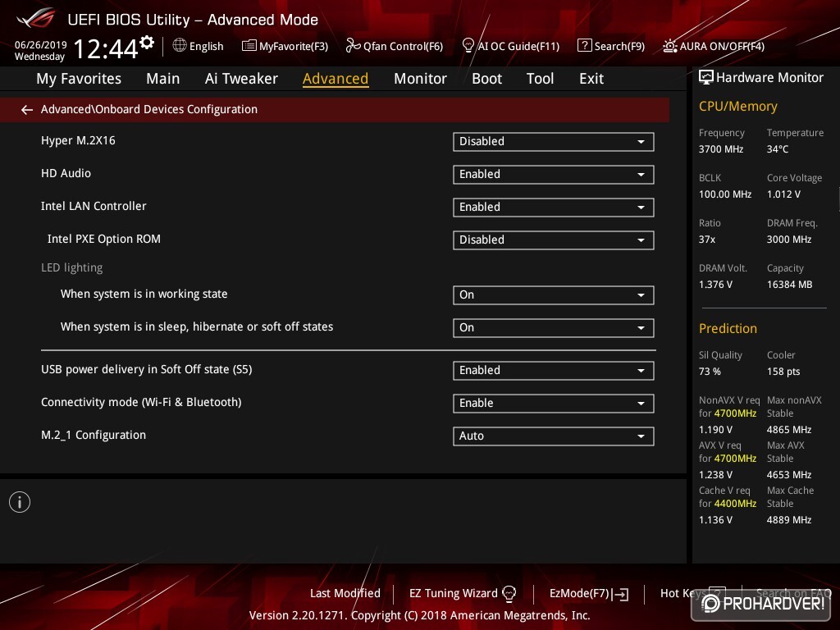Switch to the My Favorites tab
Image resolution: width=840 pixels, height=630 pixels.
click(x=79, y=79)
